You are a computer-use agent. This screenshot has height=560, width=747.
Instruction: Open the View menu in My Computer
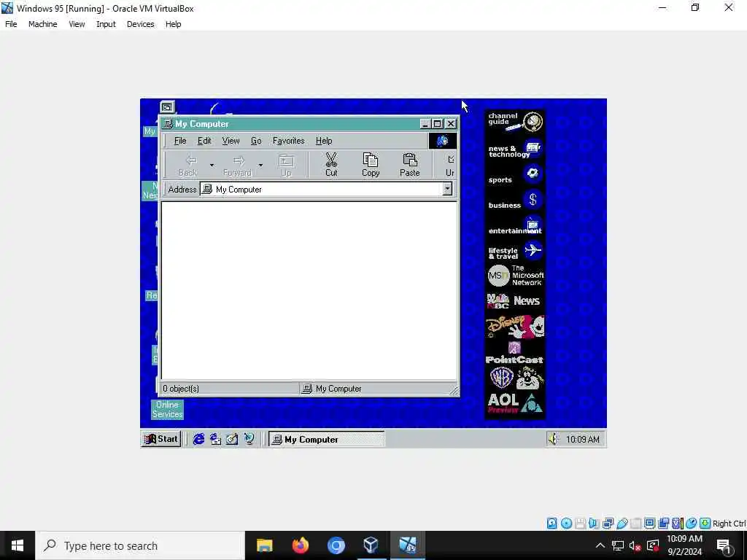tap(231, 141)
